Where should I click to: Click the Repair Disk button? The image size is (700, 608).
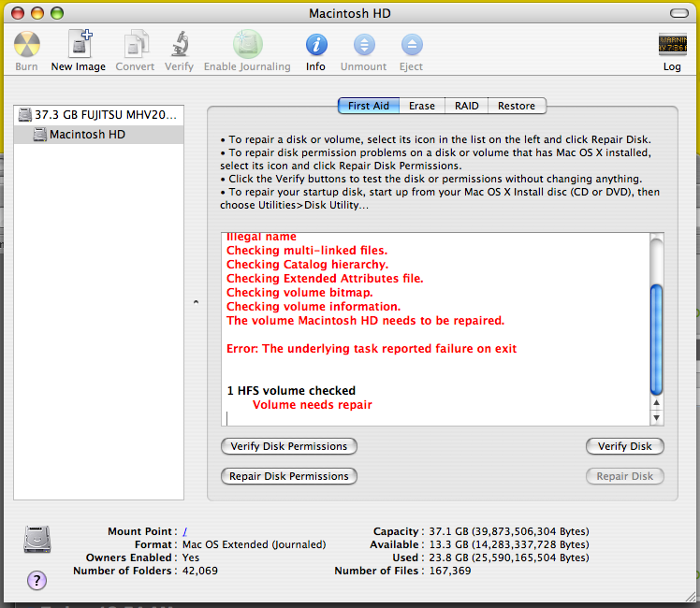click(625, 476)
